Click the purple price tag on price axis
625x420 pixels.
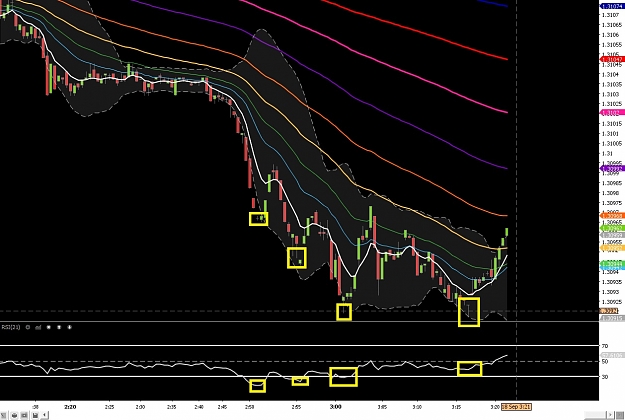pos(612,169)
